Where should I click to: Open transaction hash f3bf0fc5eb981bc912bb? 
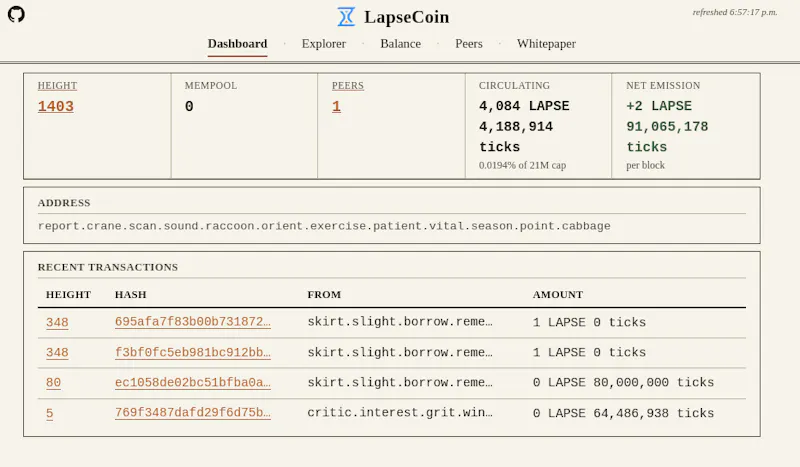193,352
